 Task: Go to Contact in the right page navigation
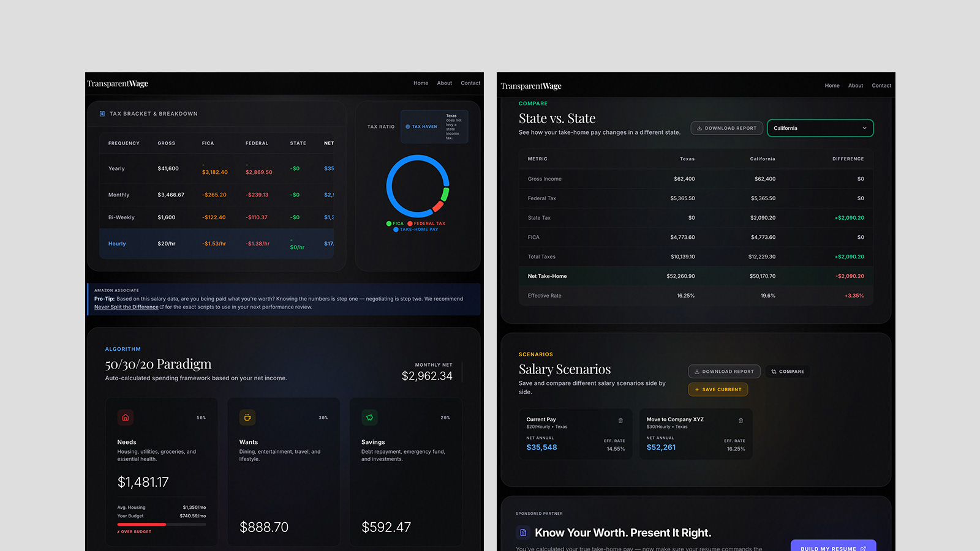click(881, 86)
